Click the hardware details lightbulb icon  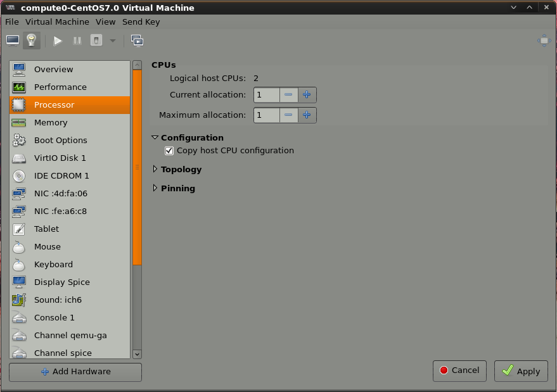click(x=32, y=41)
